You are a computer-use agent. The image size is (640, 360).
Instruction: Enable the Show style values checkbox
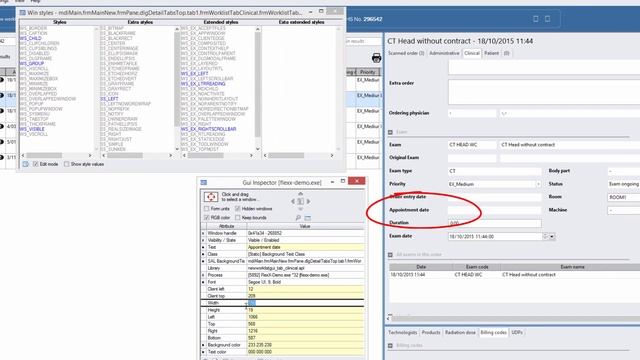tap(67, 164)
